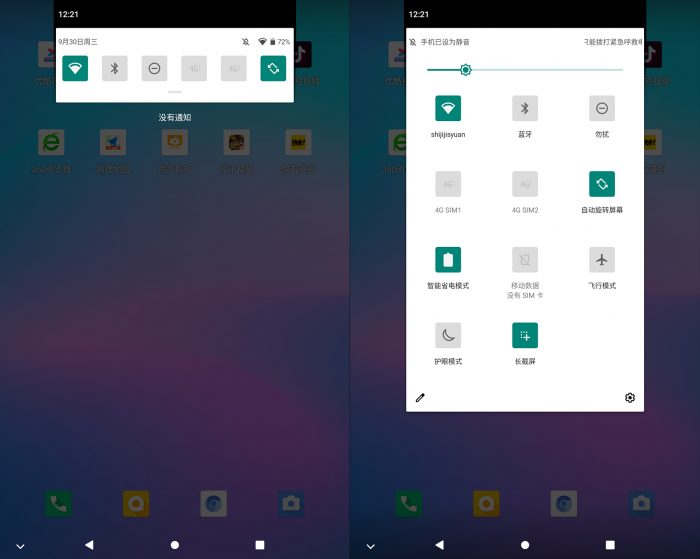Tap the 移动数据 no-SIM tile icon
Image resolution: width=700 pixels, height=559 pixels.
(525, 260)
